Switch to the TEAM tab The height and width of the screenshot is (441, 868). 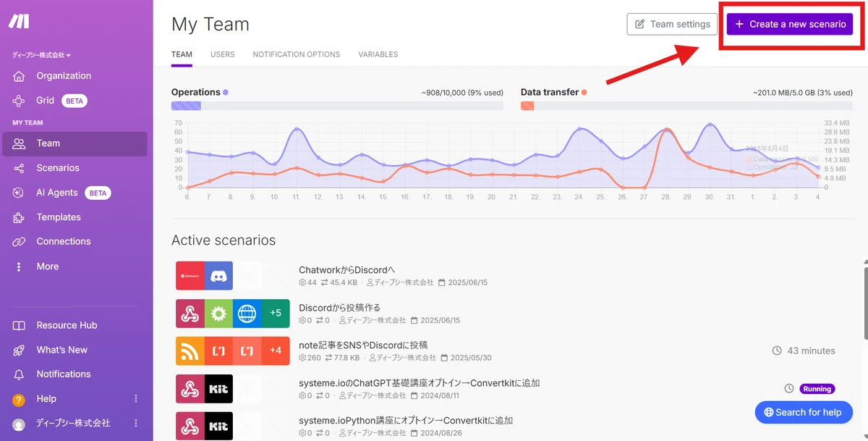point(182,54)
